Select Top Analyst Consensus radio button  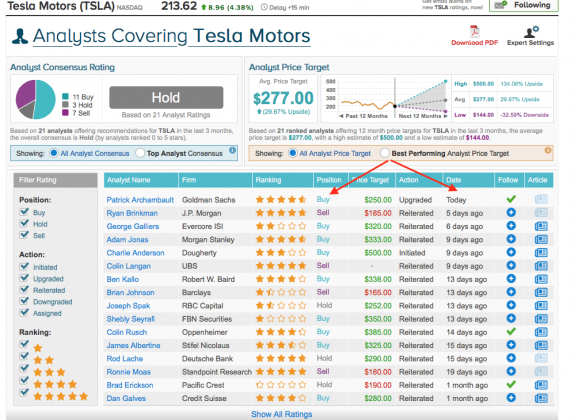click(140, 153)
